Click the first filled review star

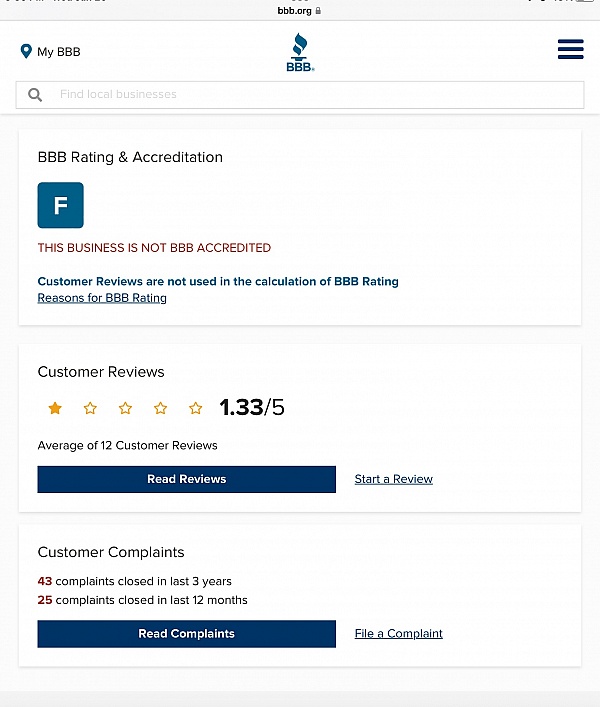click(x=55, y=408)
